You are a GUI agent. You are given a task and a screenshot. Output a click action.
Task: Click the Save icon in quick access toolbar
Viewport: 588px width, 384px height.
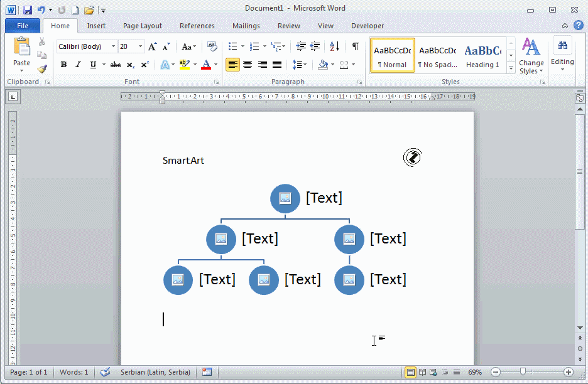coord(27,10)
